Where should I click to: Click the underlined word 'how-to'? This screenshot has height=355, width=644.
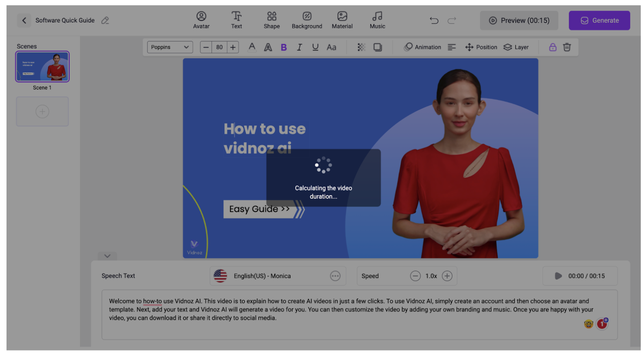pyautogui.click(x=152, y=301)
